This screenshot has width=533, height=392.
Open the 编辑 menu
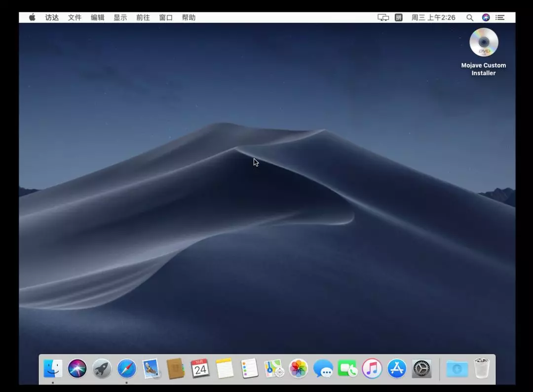(x=98, y=17)
